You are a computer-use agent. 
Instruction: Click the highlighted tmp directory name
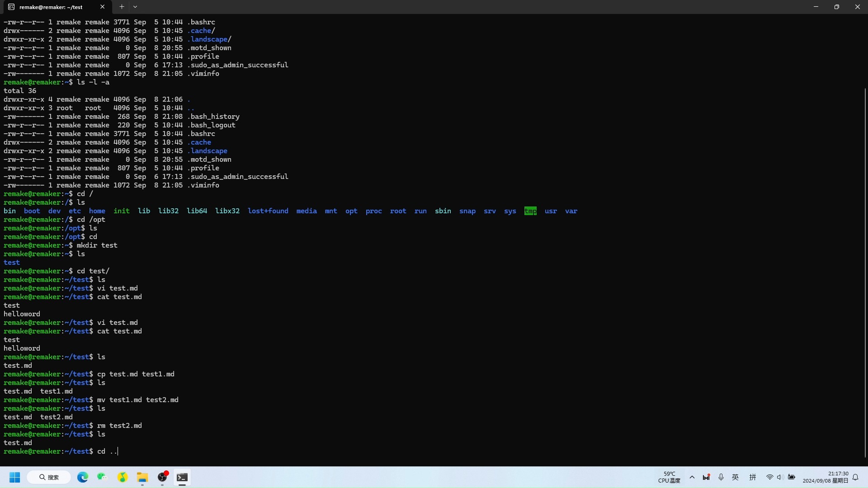(x=530, y=211)
